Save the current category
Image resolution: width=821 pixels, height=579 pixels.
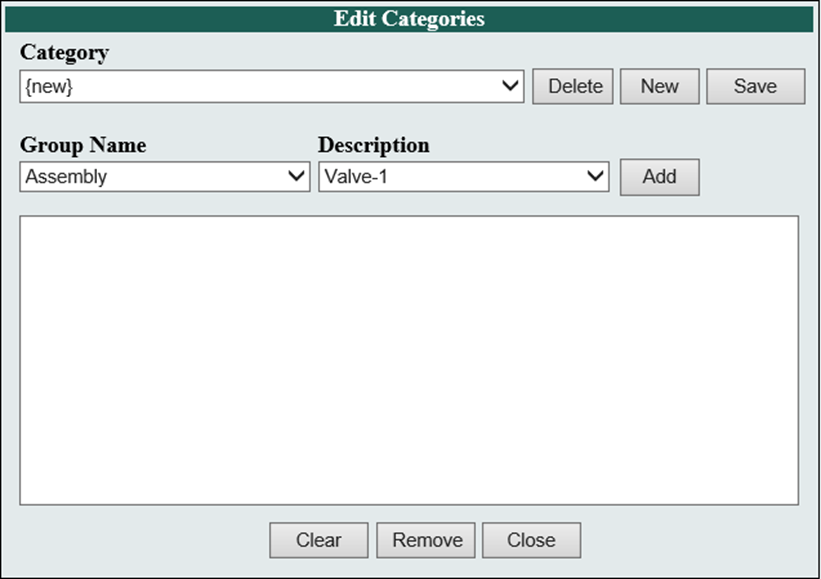756,86
